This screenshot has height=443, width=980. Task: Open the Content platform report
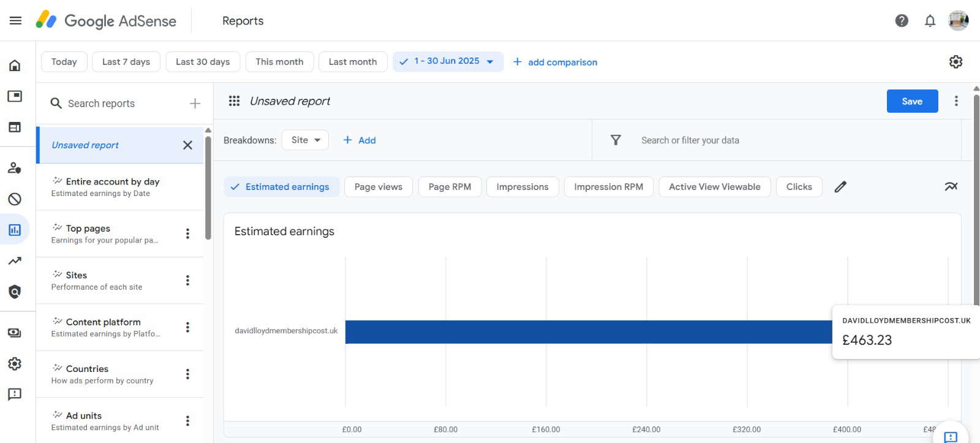120,327
